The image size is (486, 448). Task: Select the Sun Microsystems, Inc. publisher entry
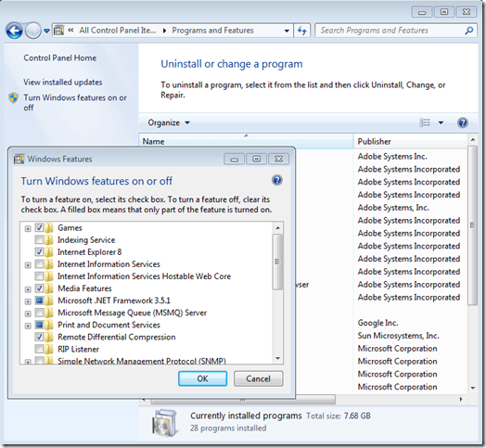(x=398, y=336)
